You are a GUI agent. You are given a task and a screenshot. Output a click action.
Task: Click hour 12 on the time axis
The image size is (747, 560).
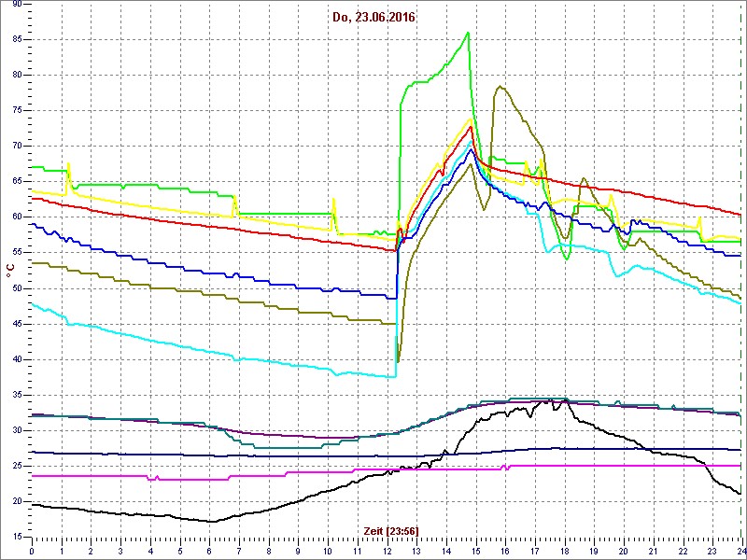point(387,550)
